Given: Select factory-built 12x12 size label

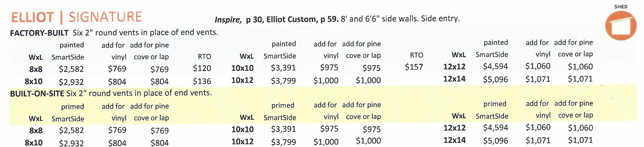Looking at the screenshot, I should pos(454,67).
